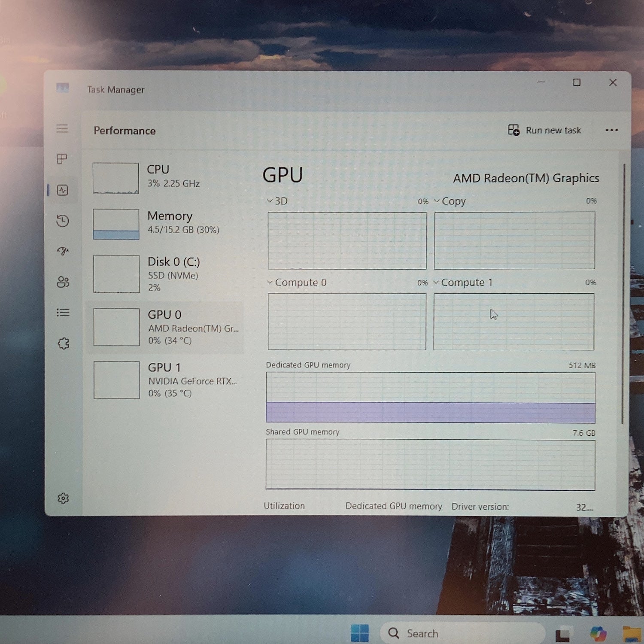Open the 3D engine dropdown chevron

coord(270,201)
